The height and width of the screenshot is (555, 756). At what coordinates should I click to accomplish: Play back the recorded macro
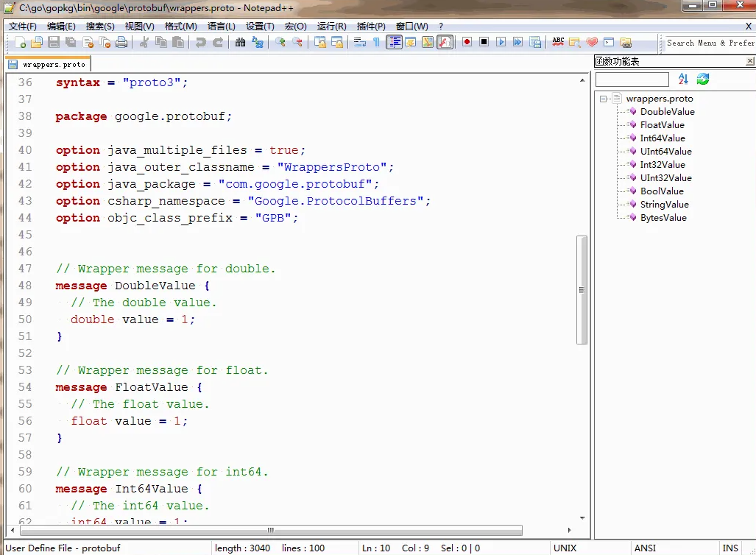click(501, 42)
